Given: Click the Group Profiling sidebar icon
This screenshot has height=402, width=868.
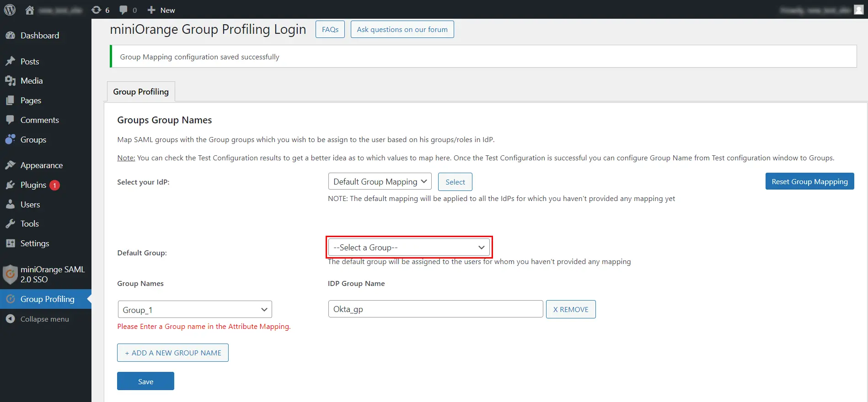Looking at the screenshot, I should pyautogui.click(x=11, y=299).
